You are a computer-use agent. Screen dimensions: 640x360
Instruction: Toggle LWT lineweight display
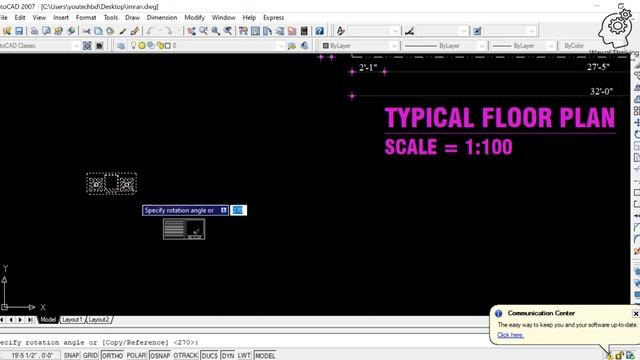[x=244, y=356]
